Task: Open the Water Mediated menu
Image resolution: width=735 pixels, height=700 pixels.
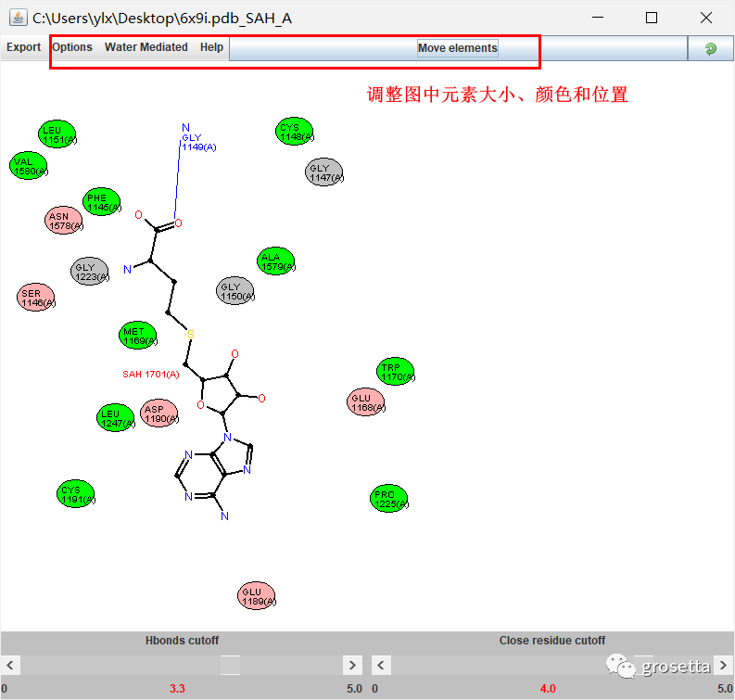Action: tap(146, 47)
